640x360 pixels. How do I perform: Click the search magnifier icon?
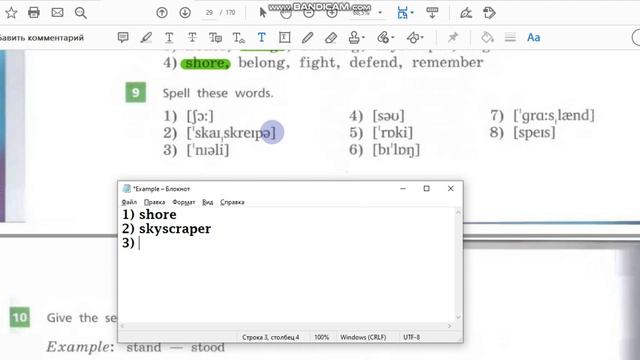click(x=81, y=13)
